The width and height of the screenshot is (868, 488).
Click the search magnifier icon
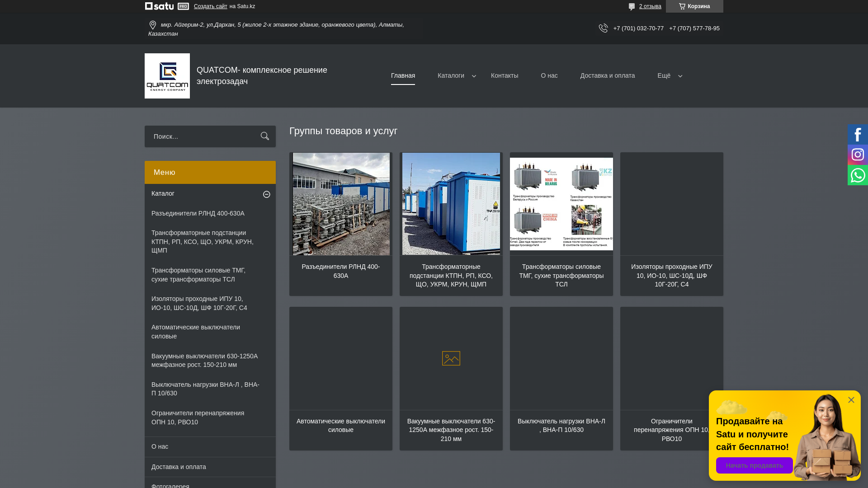point(265,136)
